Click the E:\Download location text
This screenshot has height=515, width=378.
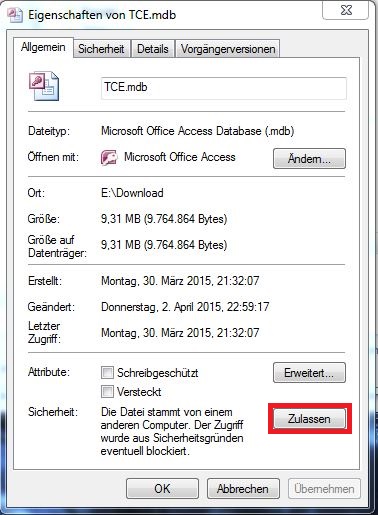coord(132,193)
